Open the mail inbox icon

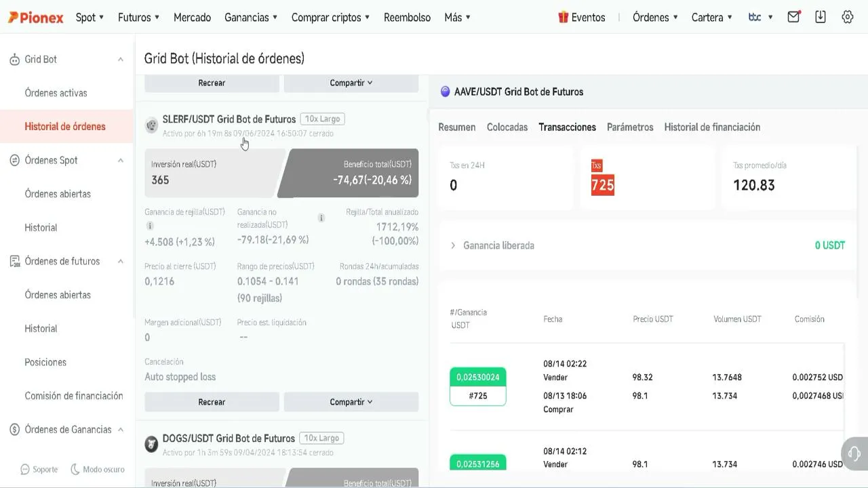tap(793, 17)
